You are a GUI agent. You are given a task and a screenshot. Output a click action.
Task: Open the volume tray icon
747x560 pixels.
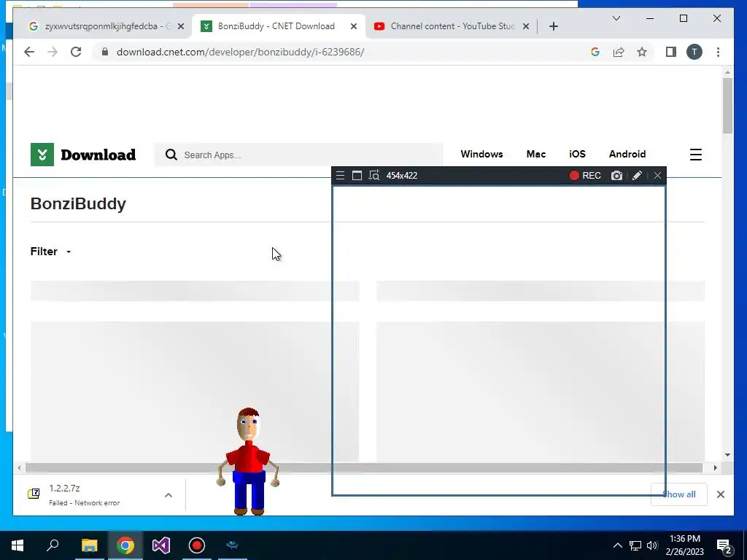[x=652, y=545]
